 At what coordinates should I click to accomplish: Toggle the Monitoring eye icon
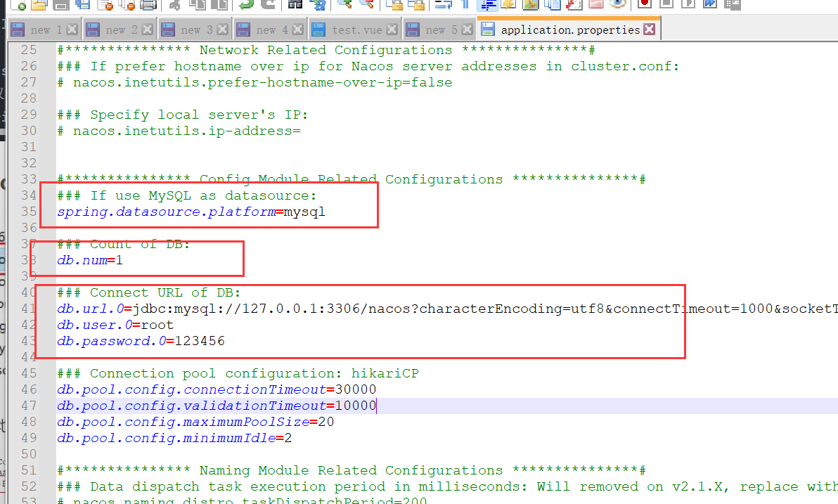[x=618, y=4]
